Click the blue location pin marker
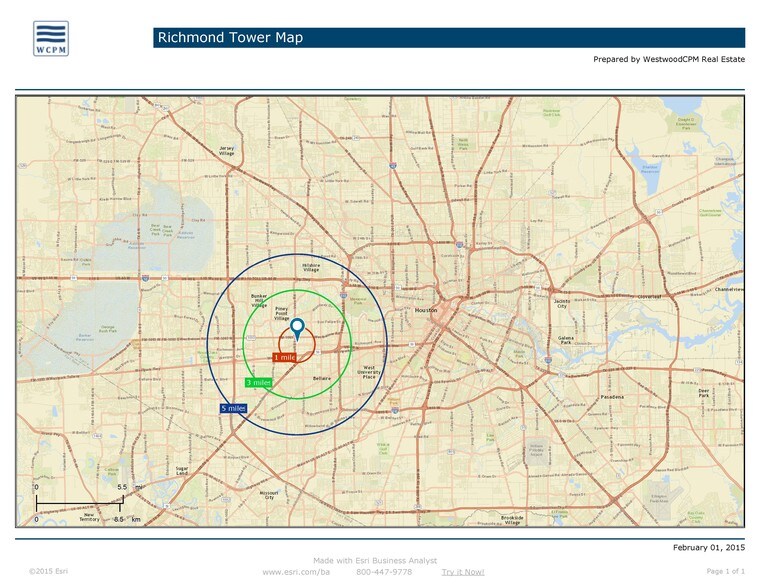Screen dimensions: 761x588 pos(297,328)
